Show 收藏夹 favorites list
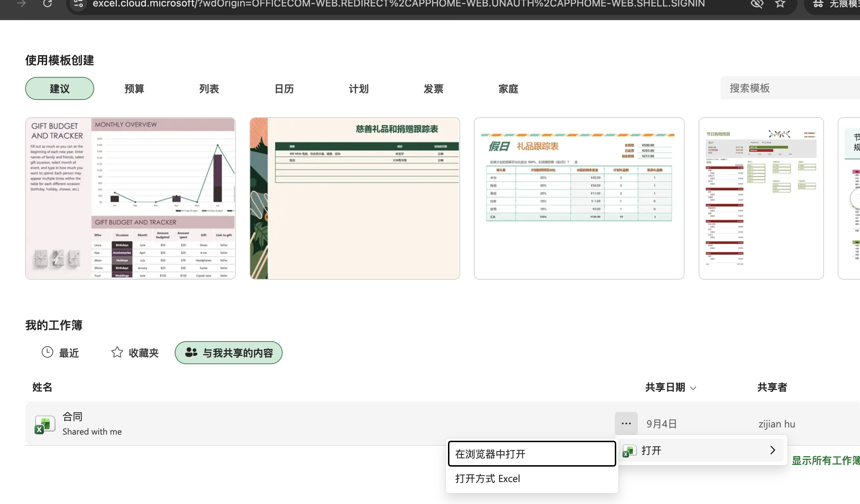Image resolution: width=860 pixels, height=504 pixels. click(x=135, y=353)
